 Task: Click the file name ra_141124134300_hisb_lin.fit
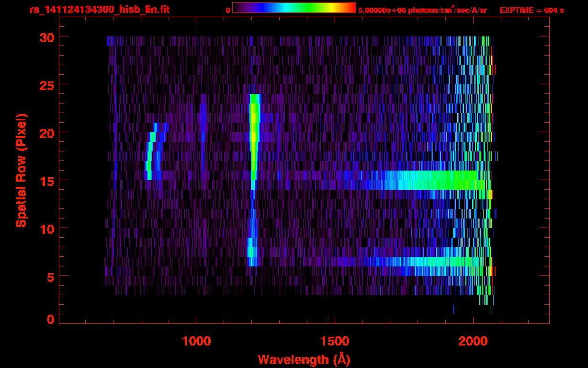(99, 10)
